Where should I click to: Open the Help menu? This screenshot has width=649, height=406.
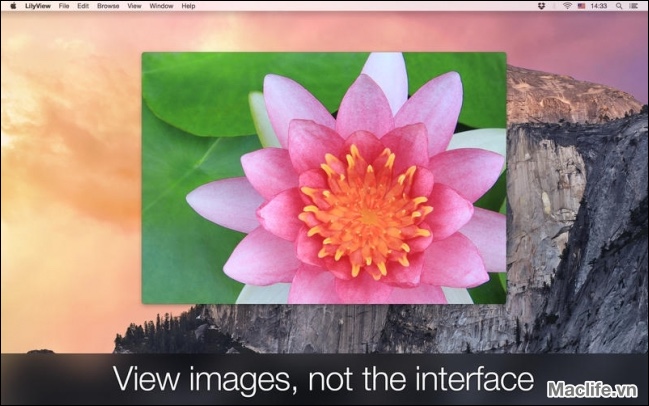pos(188,6)
